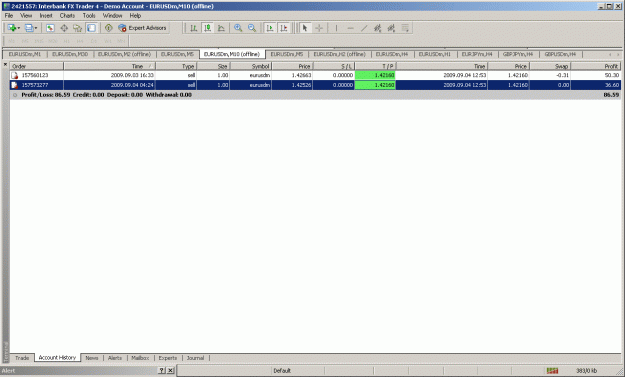Image resolution: width=625 pixels, height=377 pixels.
Task: Select the Trendline drawing tool
Action: (x=364, y=28)
